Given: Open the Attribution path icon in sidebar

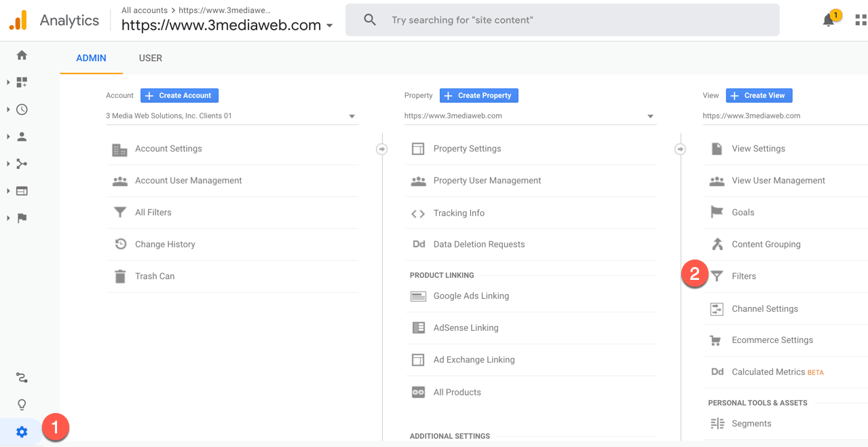Looking at the screenshot, I should pos(22,378).
